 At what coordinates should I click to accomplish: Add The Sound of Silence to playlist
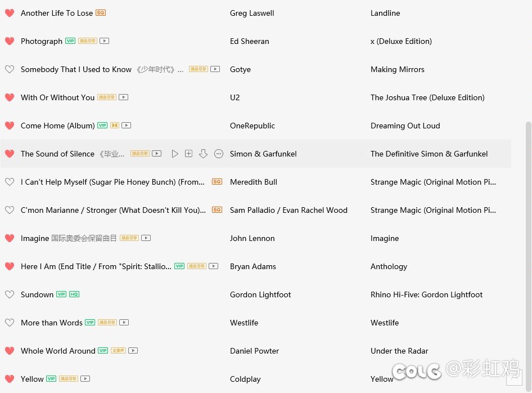click(189, 154)
